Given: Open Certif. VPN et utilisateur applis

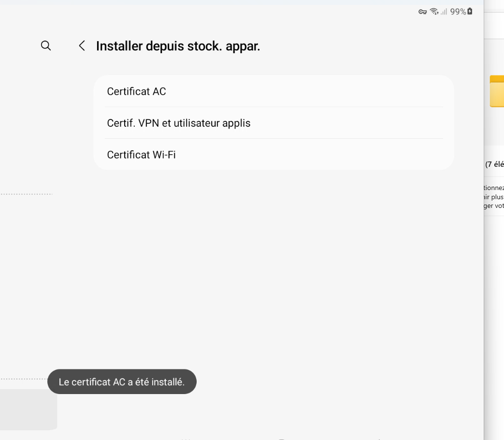Looking at the screenshot, I should click(x=178, y=123).
